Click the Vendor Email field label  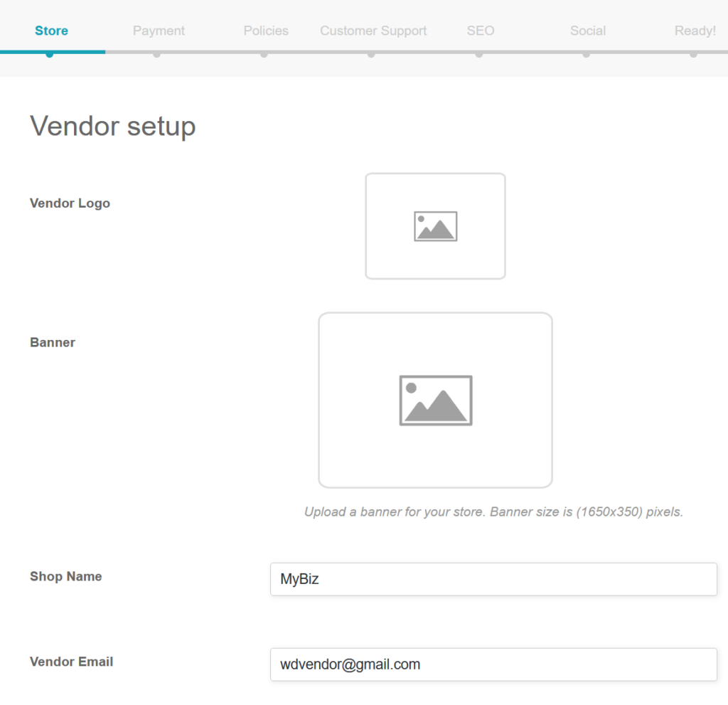pyautogui.click(x=71, y=662)
